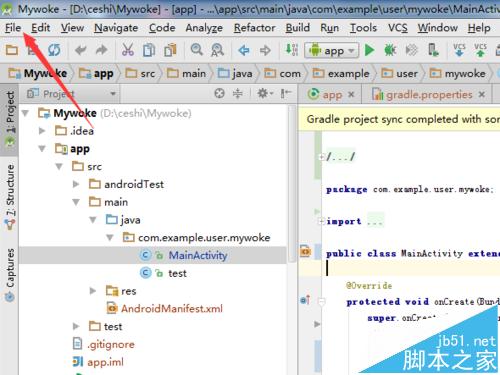
Task: Expand the androidTest folder
Action: (76, 184)
